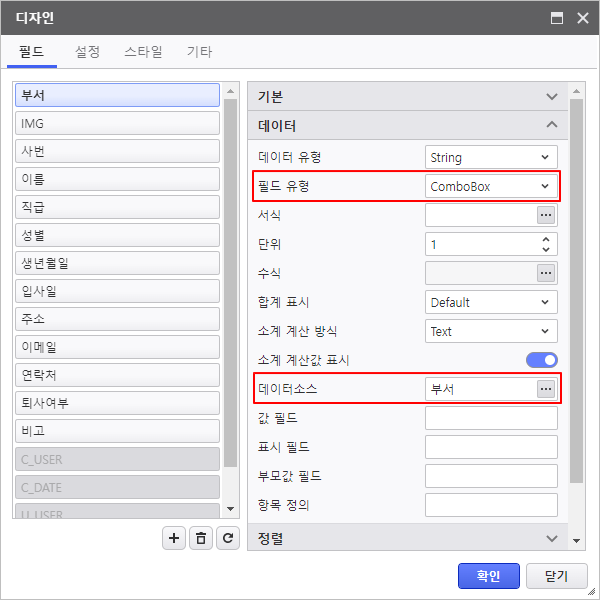Maximize the 디자인 dialog window
Screen dimensions: 600x600
coord(557,18)
